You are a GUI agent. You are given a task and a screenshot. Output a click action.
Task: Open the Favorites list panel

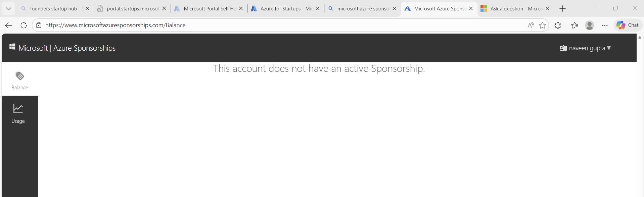574,25
